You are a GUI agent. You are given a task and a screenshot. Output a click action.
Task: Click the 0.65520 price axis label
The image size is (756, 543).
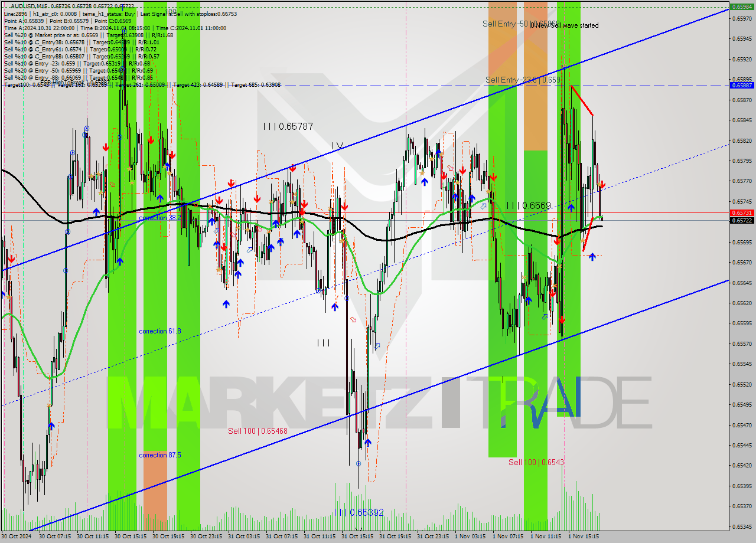click(x=742, y=384)
